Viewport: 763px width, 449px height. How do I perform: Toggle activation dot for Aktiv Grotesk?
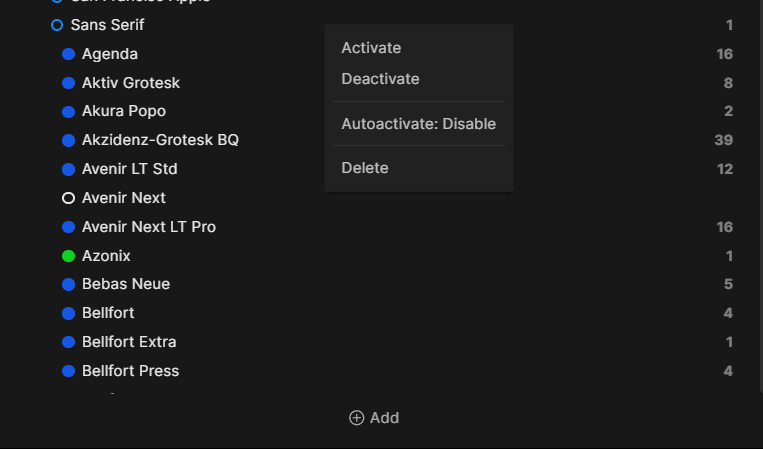[68, 83]
